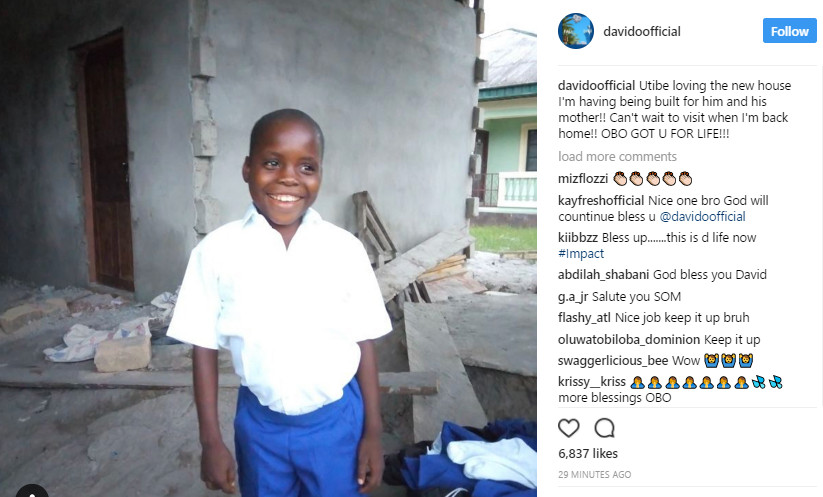Visit swaggerlicious_bee's profile
The image size is (823, 497).
(613, 361)
